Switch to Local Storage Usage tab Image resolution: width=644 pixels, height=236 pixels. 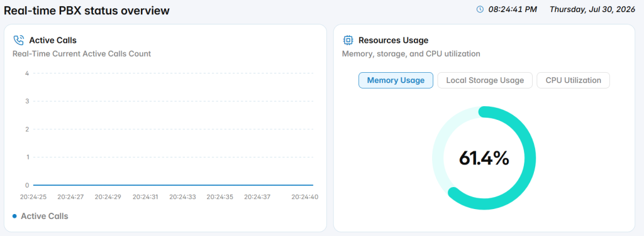(485, 80)
